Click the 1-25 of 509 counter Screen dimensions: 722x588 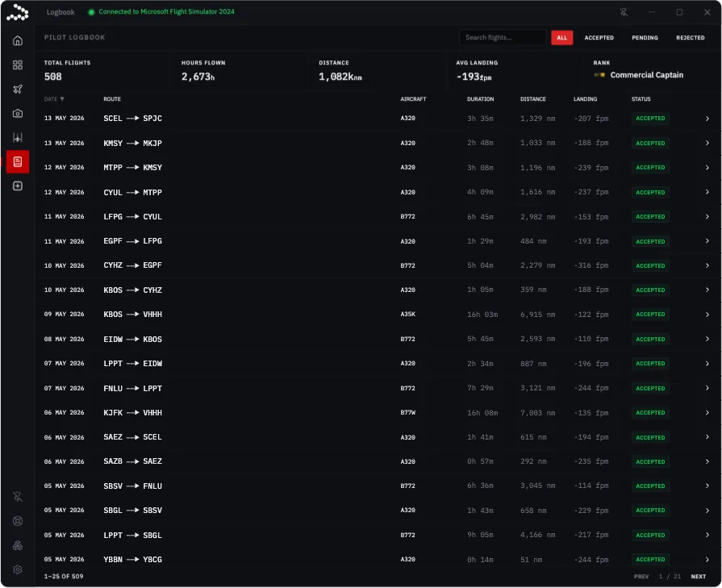click(x=64, y=577)
